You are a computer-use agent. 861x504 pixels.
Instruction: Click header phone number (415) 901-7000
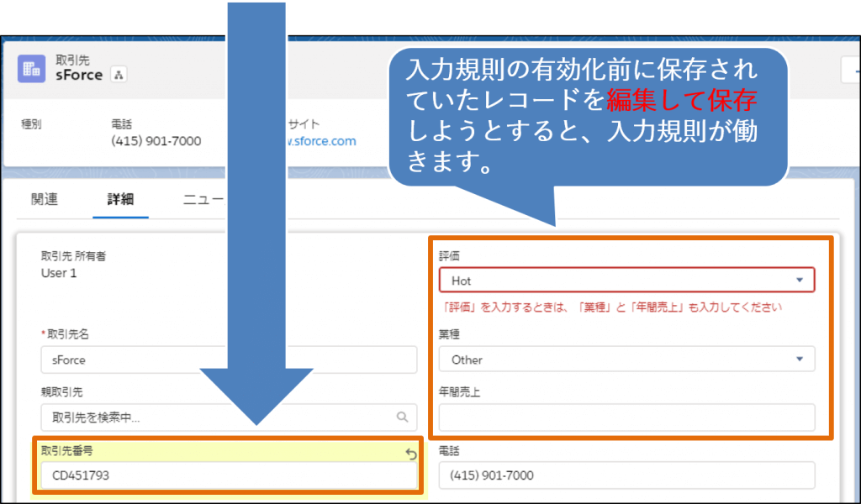coord(156,141)
